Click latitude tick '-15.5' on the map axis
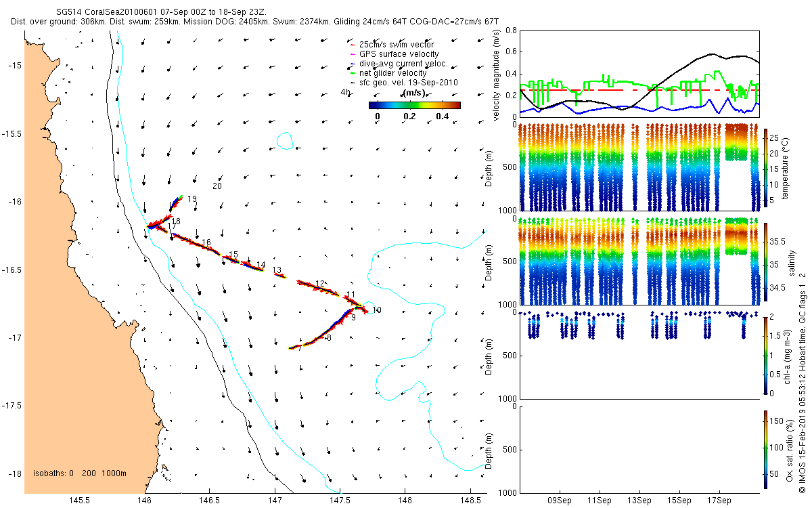Screen dimensions: 812x508 point(12,133)
